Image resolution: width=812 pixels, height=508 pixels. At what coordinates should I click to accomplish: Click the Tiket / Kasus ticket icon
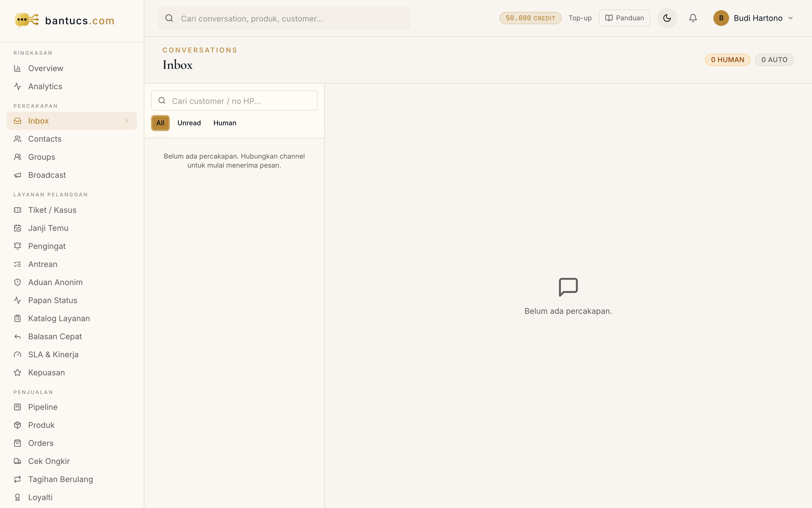[x=17, y=210]
